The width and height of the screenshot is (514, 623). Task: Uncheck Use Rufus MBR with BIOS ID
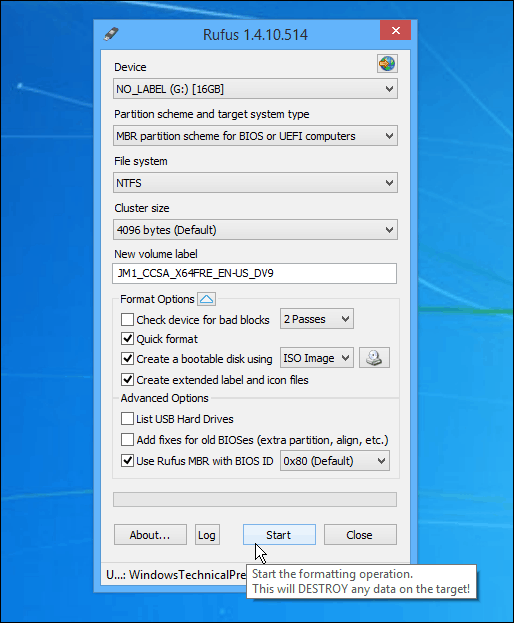coord(127,461)
